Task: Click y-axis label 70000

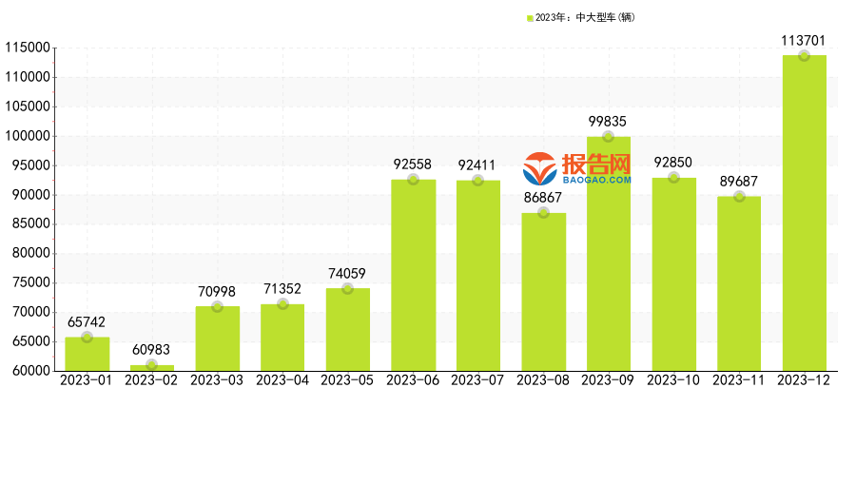Action: point(31,312)
